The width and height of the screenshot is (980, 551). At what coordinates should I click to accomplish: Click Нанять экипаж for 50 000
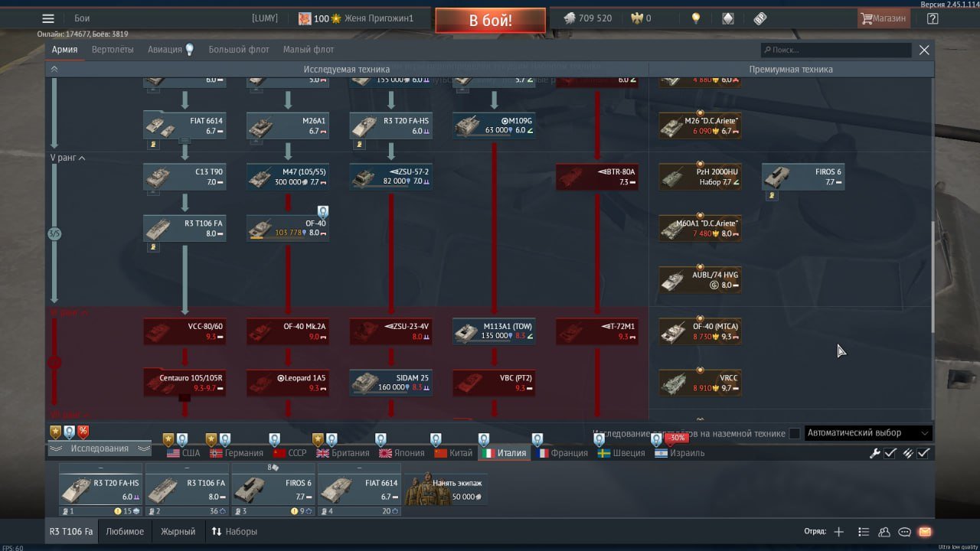click(446, 490)
